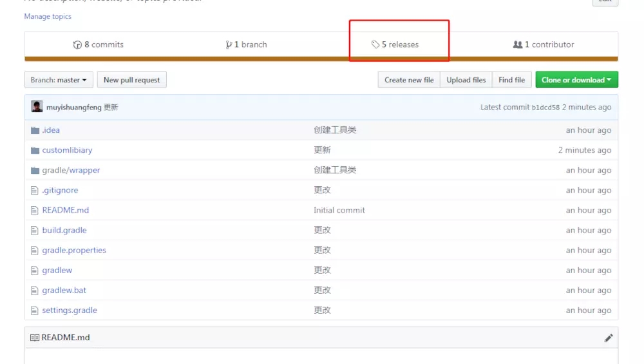The image size is (644, 364).
Task: Click the .idea folder icon
Action: tap(35, 130)
